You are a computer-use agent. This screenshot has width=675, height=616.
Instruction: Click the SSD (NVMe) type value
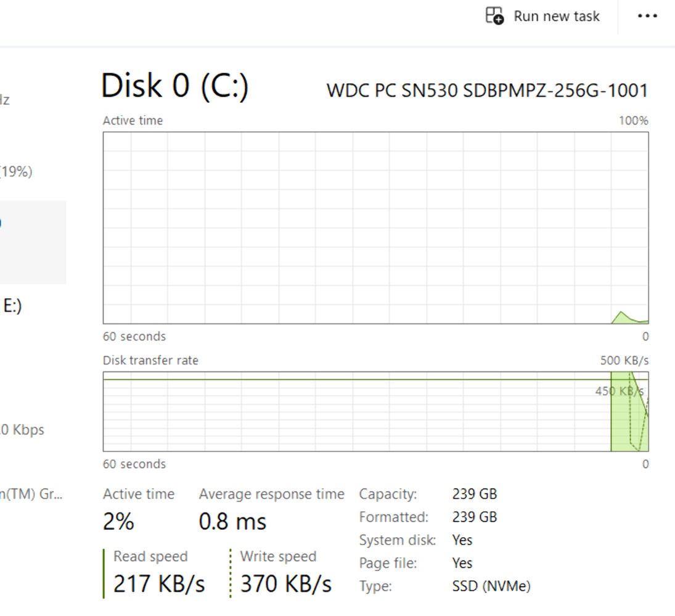pyautogui.click(x=491, y=586)
